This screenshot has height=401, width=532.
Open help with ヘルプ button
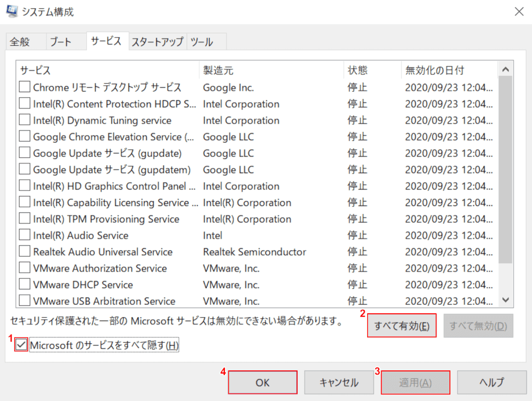(492, 382)
